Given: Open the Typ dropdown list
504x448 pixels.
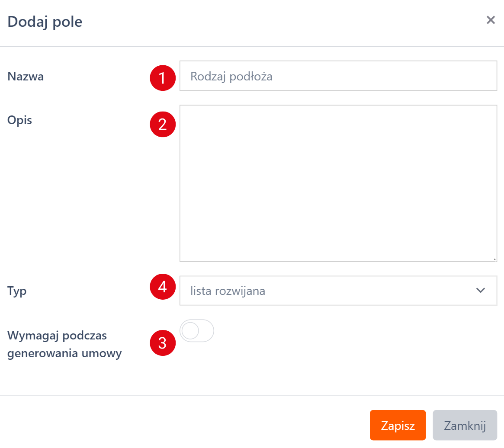Looking at the screenshot, I should [337, 291].
